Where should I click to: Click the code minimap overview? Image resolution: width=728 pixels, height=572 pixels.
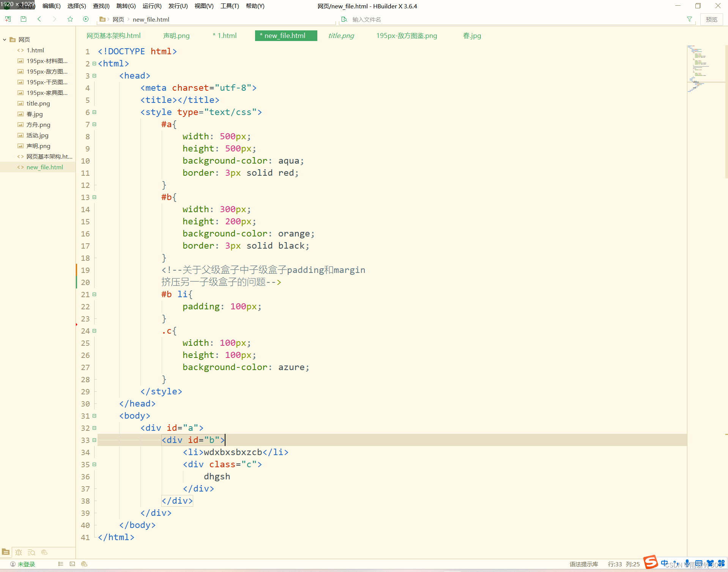706,68
